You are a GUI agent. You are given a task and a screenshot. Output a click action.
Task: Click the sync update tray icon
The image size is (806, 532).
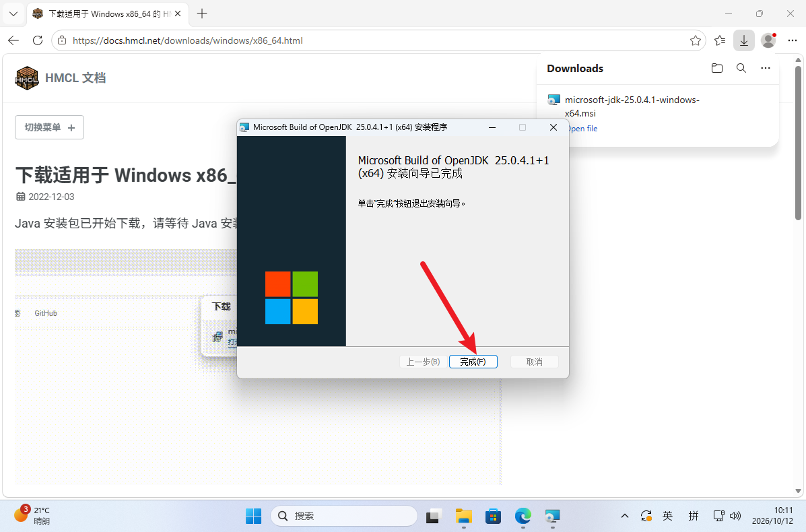coord(646,516)
